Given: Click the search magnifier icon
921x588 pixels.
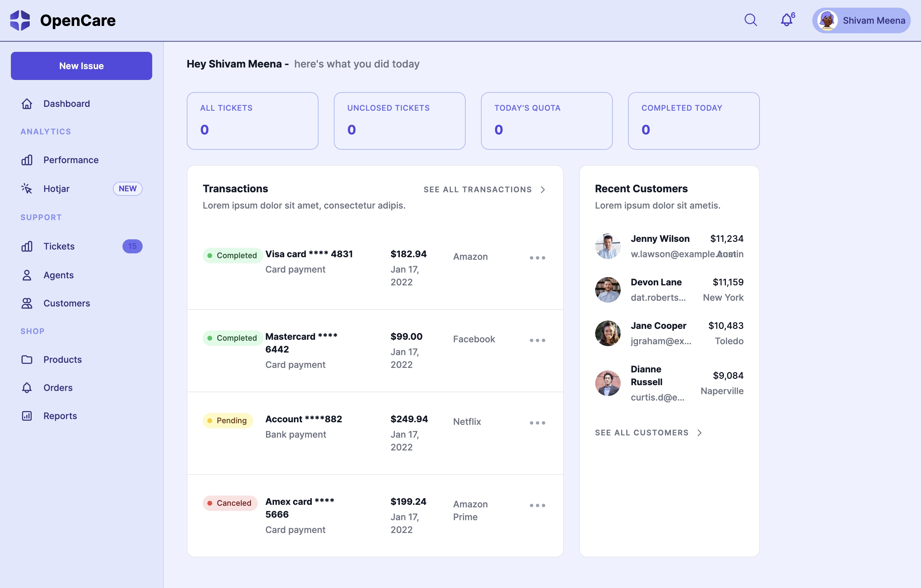Looking at the screenshot, I should coord(751,20).
